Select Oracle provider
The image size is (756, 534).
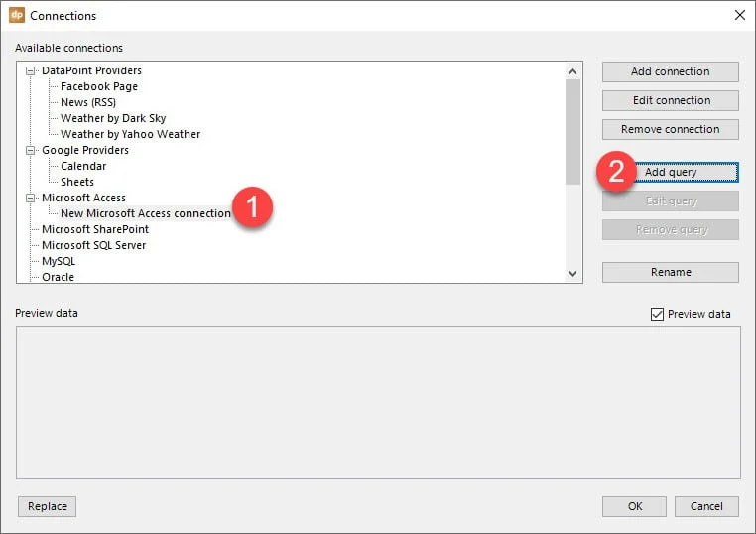(59, 277)
